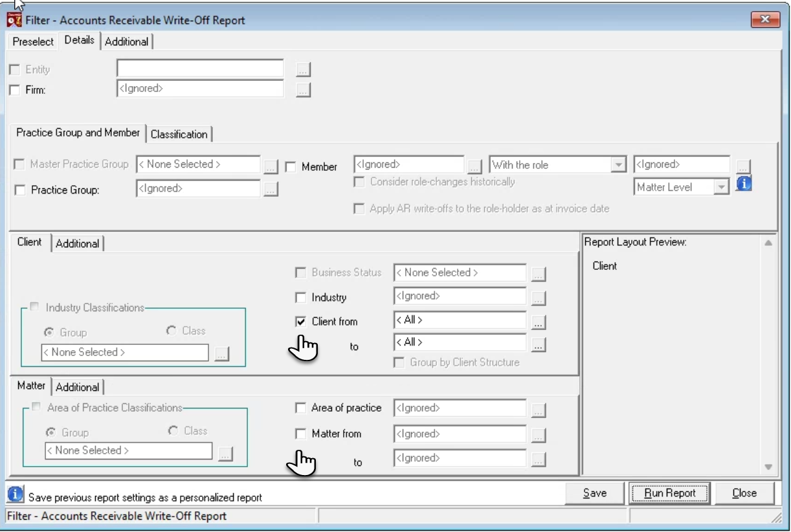Click the Report Layout Preview scroll-down arrow
791x532 pixels.
coord(768,467)
